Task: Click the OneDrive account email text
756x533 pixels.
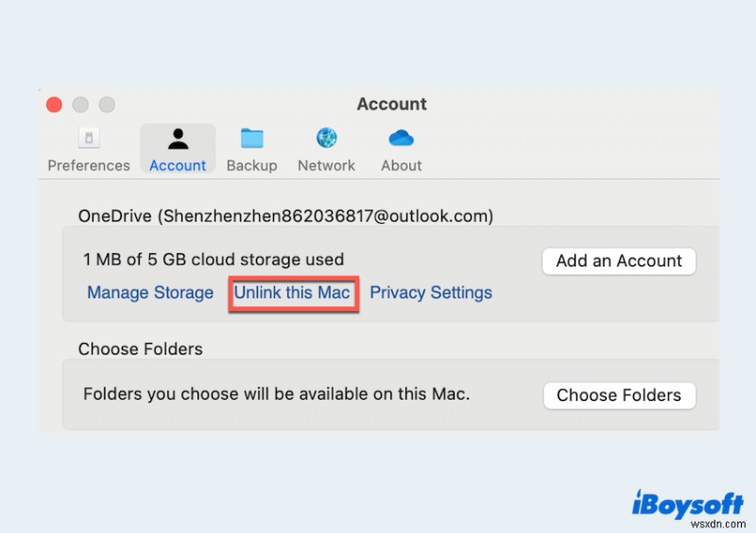Action: coord(285,215)
